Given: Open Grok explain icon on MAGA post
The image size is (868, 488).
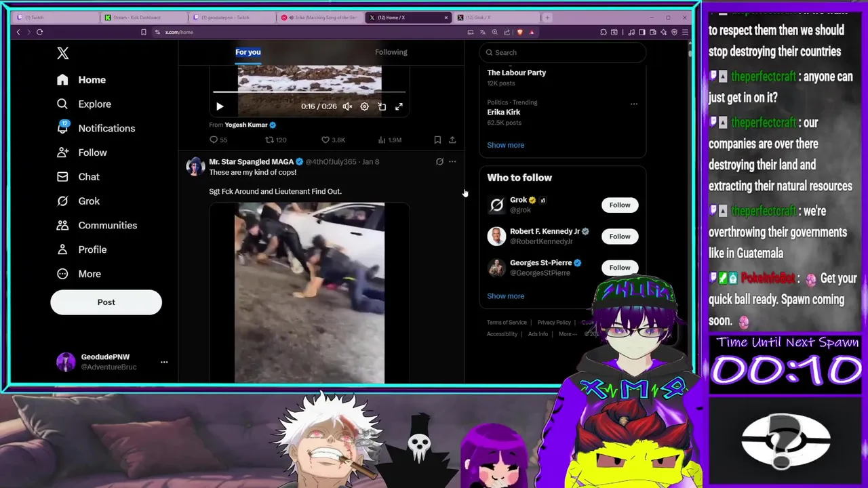Looking at the screenshot, I should pyautogui.click(x=439, y=162).
